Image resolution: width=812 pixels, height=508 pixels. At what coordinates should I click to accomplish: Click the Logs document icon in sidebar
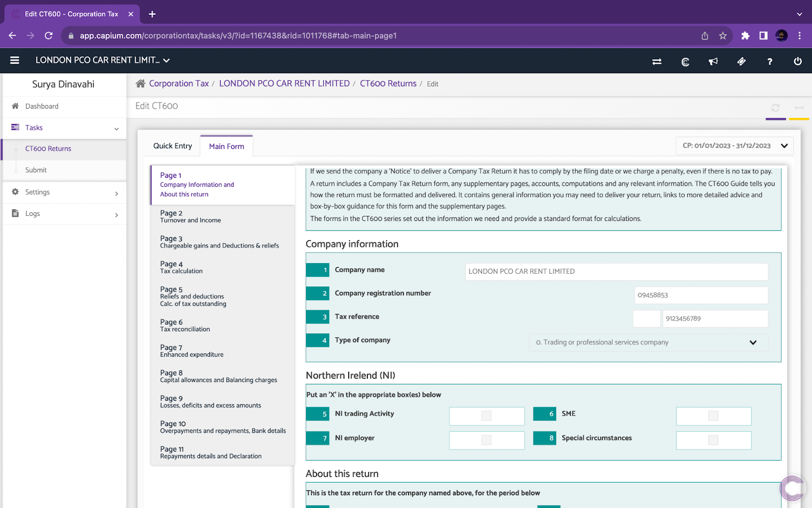15,213
